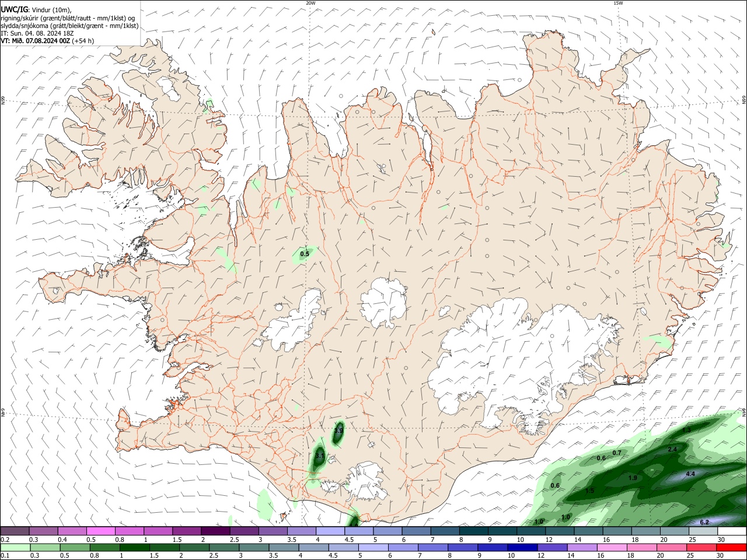
Task: Pick the upper legend swatch labeled 12
Action: (x=560, y=531)
